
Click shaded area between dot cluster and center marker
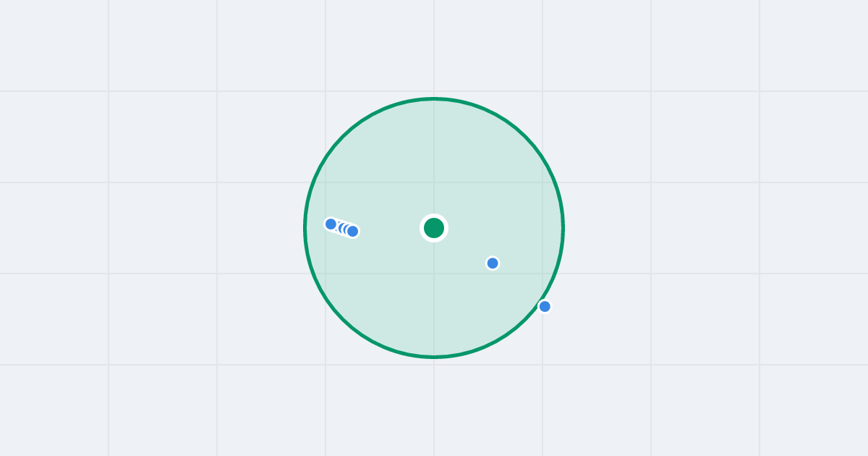391,229
